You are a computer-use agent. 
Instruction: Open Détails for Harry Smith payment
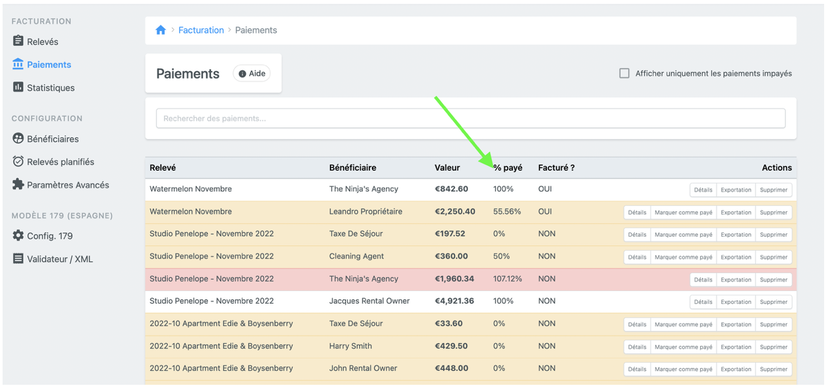click(637, 347)
